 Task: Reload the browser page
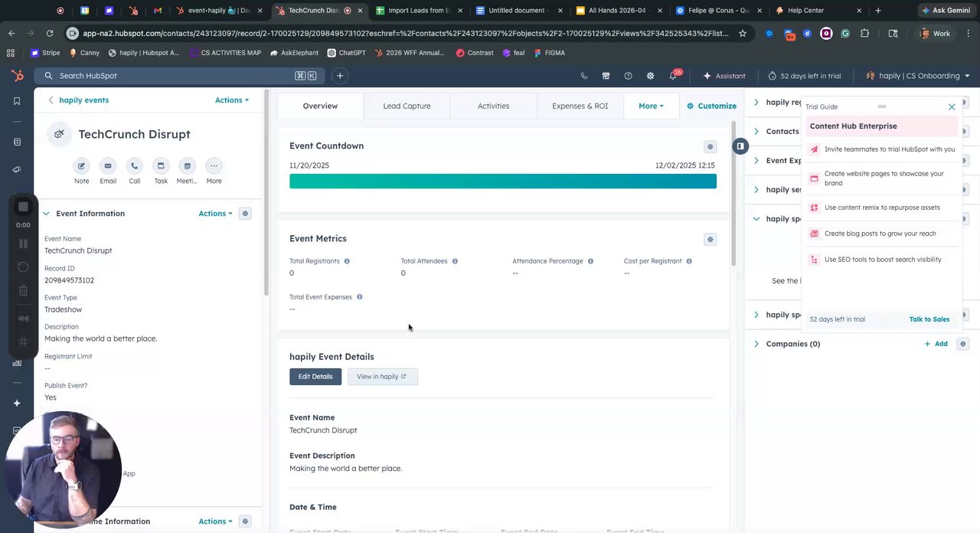50,34
